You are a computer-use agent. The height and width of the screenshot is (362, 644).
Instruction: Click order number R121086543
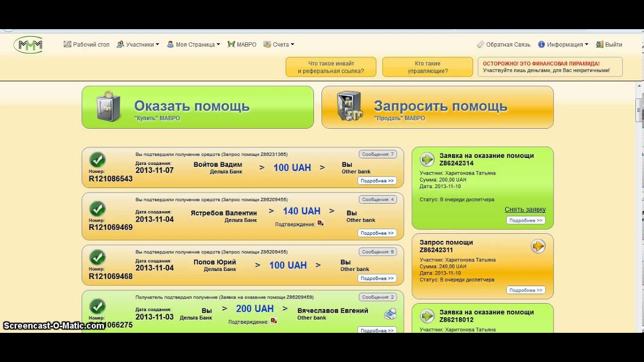point(111,178)
